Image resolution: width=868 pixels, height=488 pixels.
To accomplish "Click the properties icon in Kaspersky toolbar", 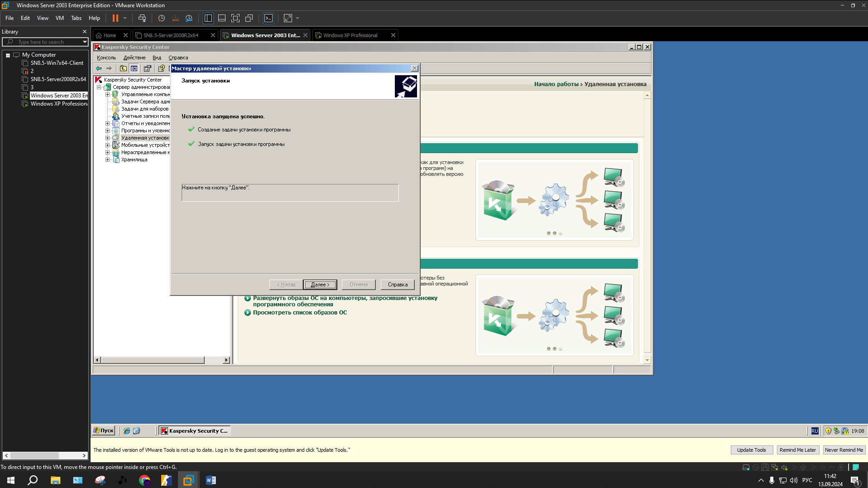I will [147, 68].
